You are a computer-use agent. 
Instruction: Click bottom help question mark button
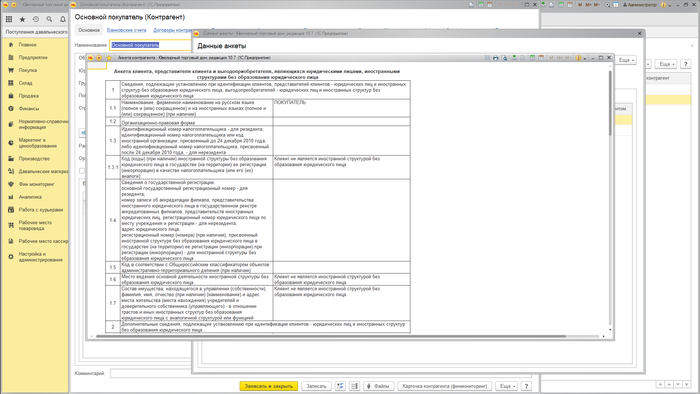click(x=526, y=386)
